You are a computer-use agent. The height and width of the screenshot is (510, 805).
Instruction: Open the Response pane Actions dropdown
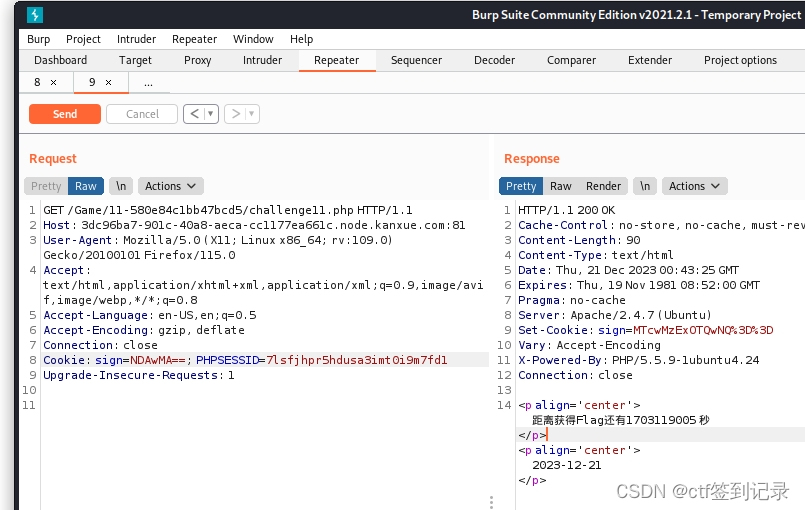point(694,186)
